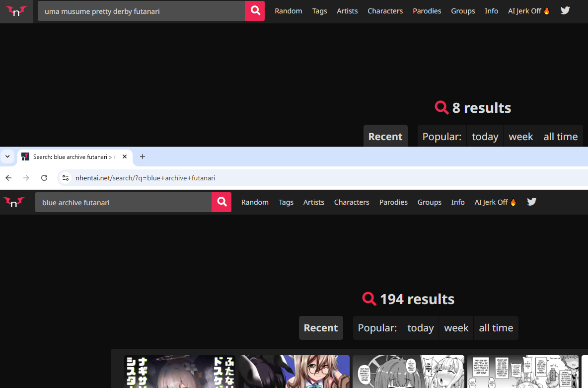Click the 'Popular:' label under 8 results
The height and width of the screenshot is (388, 588).
tap(442, 136)
